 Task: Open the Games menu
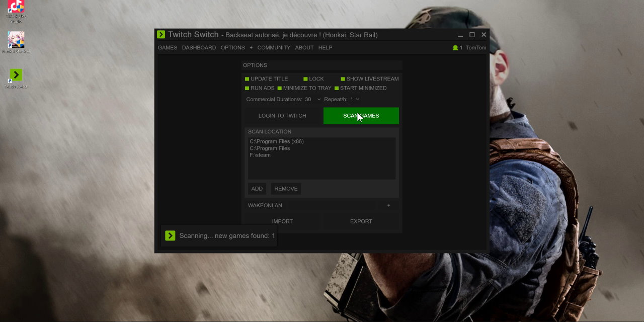coord(168,48)
